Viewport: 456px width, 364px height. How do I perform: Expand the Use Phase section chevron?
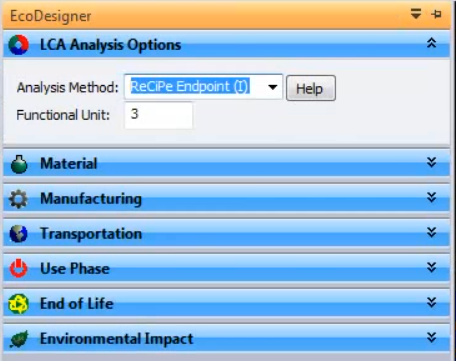click(432, 267)
